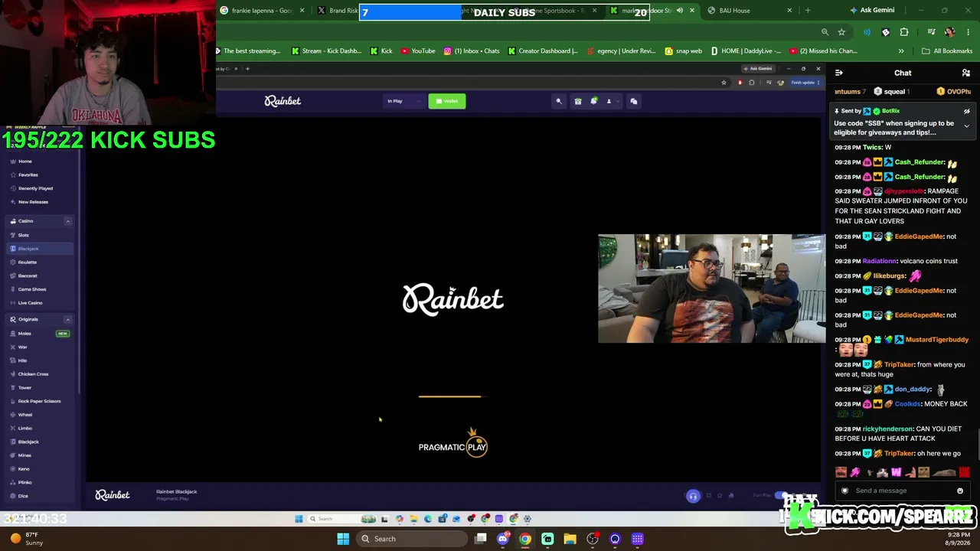Type in the Send a message field

(902, 491)
